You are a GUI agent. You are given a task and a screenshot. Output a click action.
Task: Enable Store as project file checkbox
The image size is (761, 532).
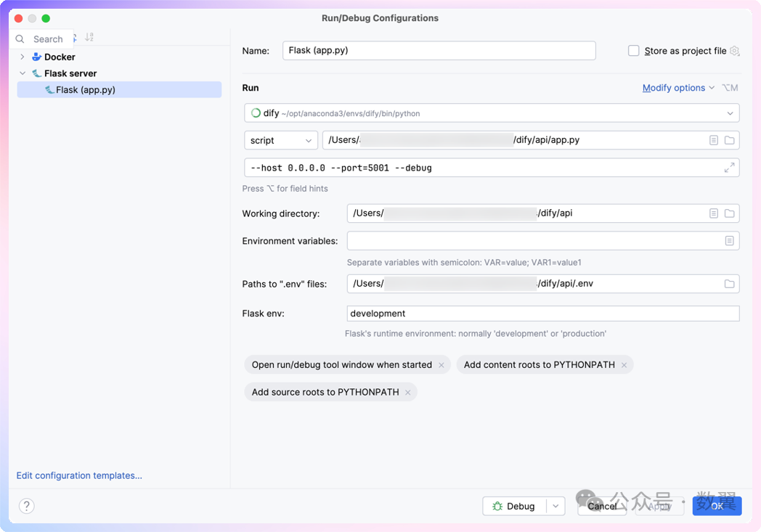point(634,51)
